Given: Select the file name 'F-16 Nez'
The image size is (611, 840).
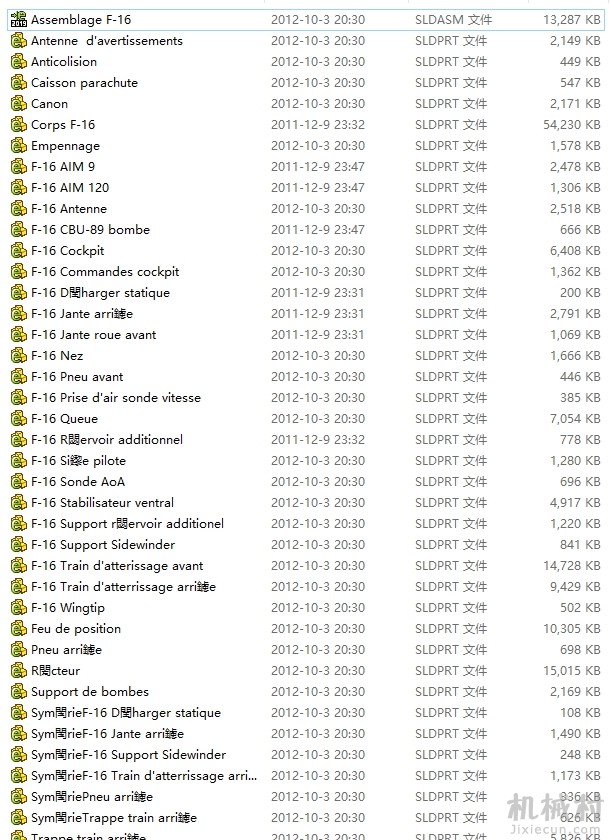Looking at the screenshot, I should [x=57, y=356].
